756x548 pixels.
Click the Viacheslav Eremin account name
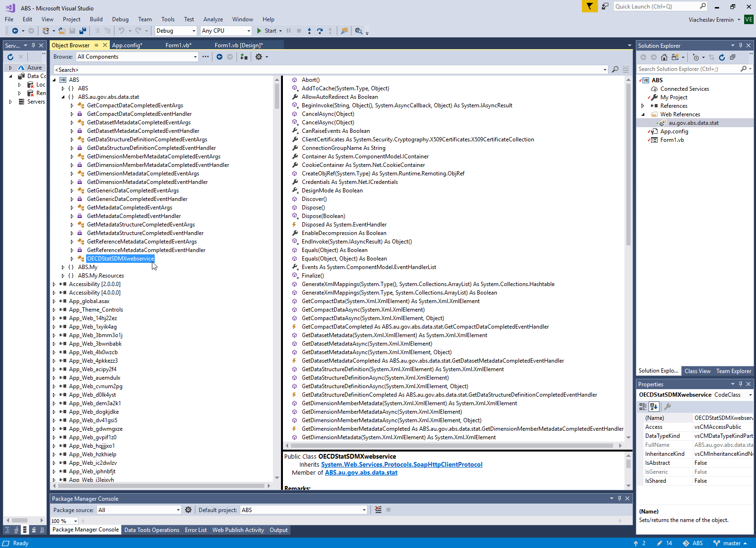click(x=711, y=20)
